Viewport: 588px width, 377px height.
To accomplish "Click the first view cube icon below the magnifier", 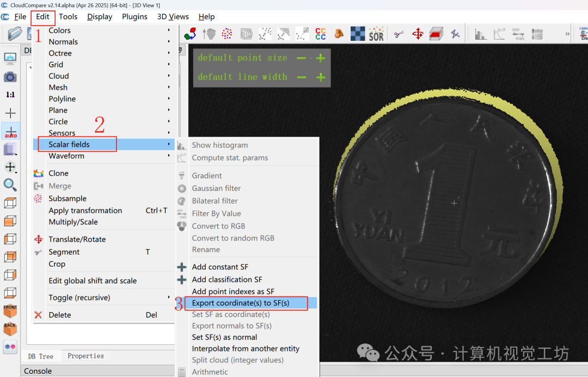I will (10, 203).
